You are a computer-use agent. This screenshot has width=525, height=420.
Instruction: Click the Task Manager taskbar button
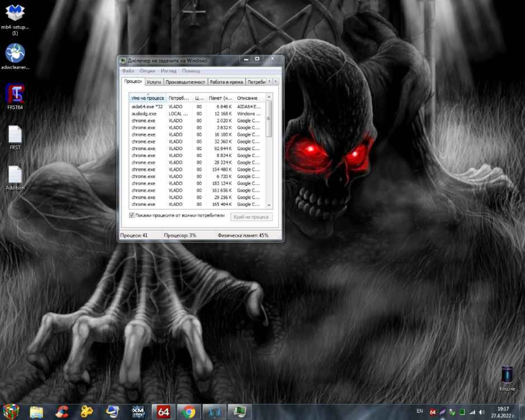(x=240, y=412)
